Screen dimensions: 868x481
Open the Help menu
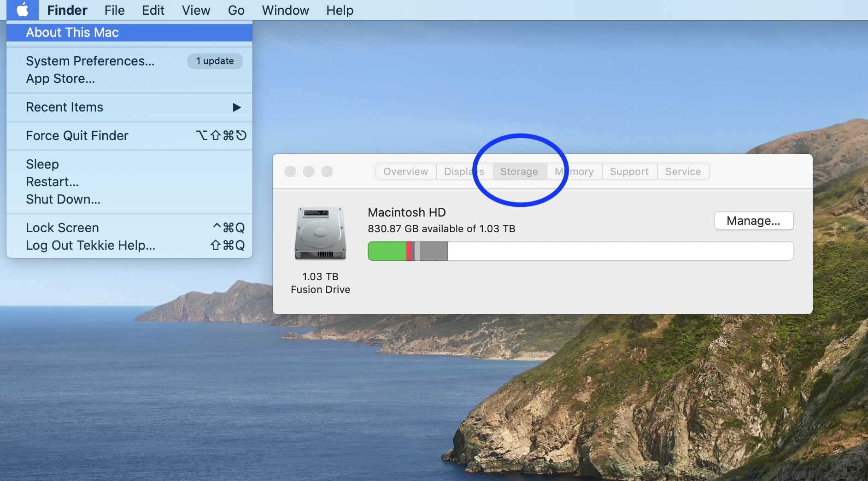click(x=340, y=10)
